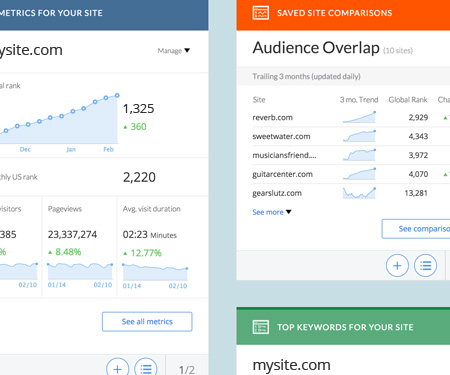Select gearslutz.com in the site list
450x375 pixels.
[277, 193]
